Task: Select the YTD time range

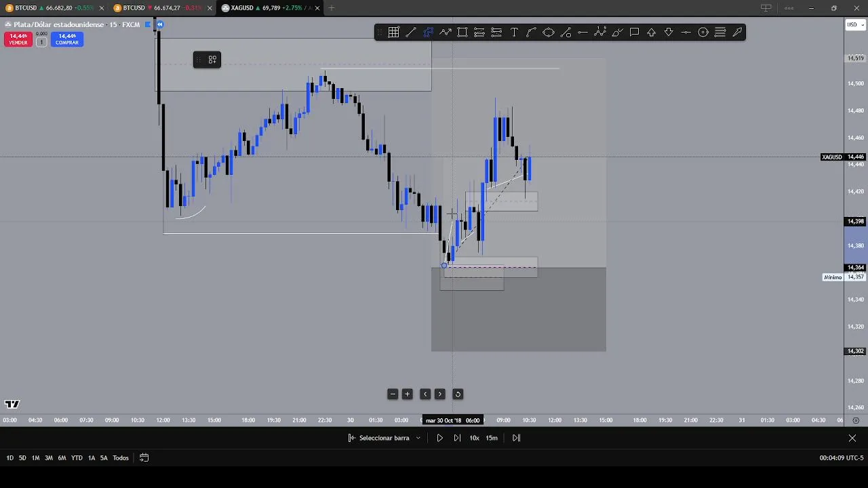Action: tap(77, 458)
